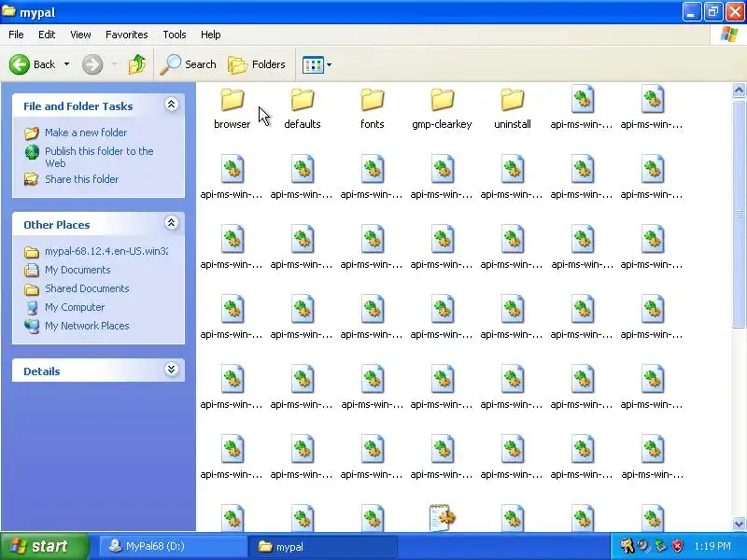Collapse the File and Folder Tasks panel

pos(172,105)
